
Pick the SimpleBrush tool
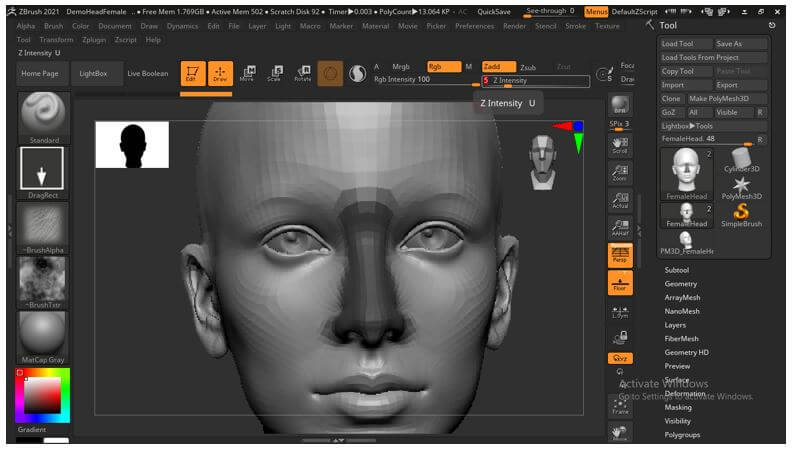tap(741, 214)
